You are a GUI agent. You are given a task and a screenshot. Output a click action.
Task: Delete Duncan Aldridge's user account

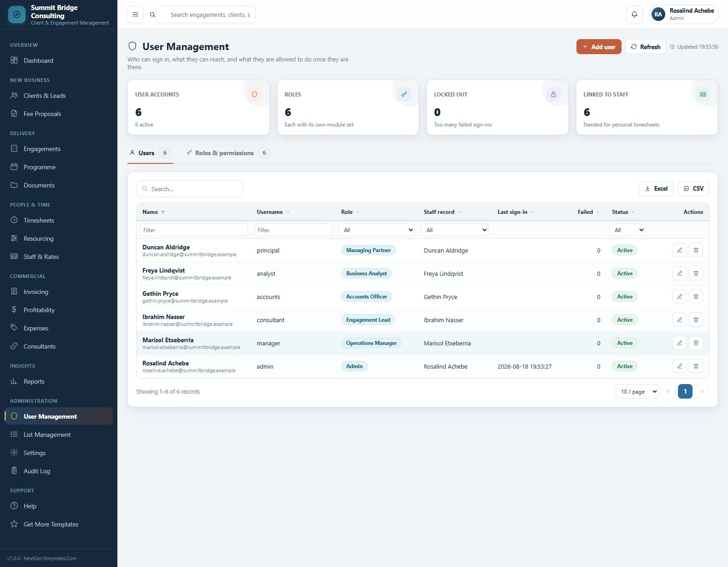click(696, 250)
